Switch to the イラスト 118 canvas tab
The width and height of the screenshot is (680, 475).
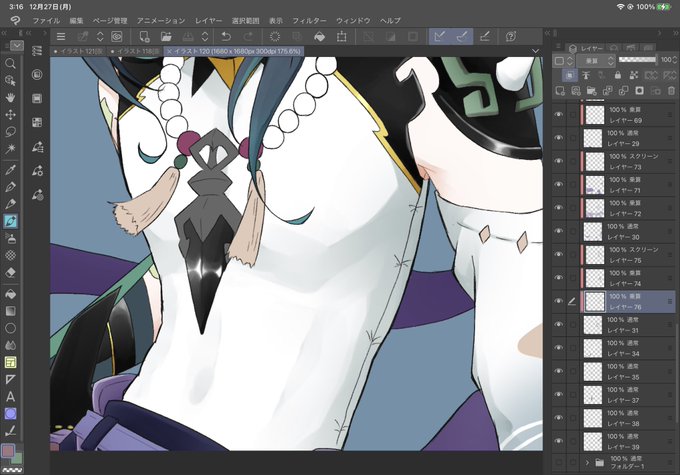[135, 51]
